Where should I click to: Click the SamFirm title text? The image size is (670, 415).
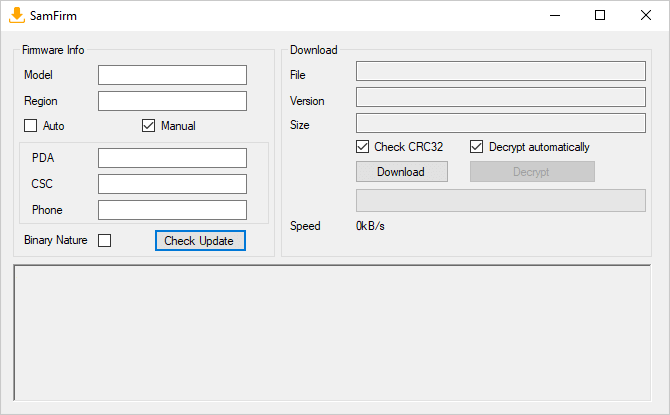point(53,16)
